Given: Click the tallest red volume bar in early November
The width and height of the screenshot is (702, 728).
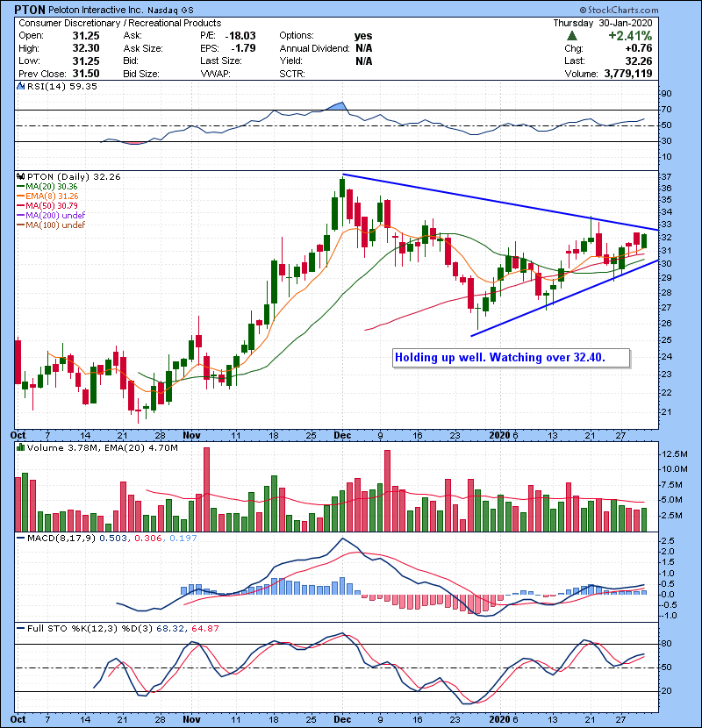Looking at the screenshot, I should pos(207,489).
